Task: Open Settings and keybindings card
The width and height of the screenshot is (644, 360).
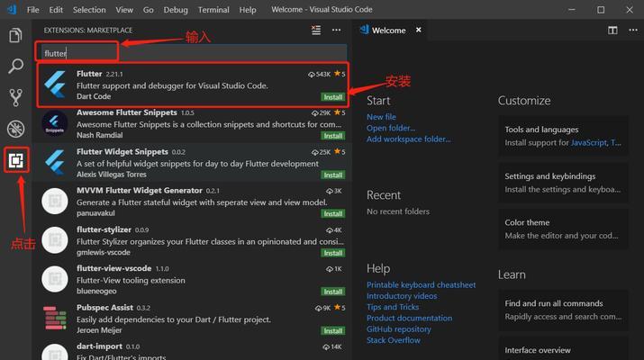Action: click(563, 183)
